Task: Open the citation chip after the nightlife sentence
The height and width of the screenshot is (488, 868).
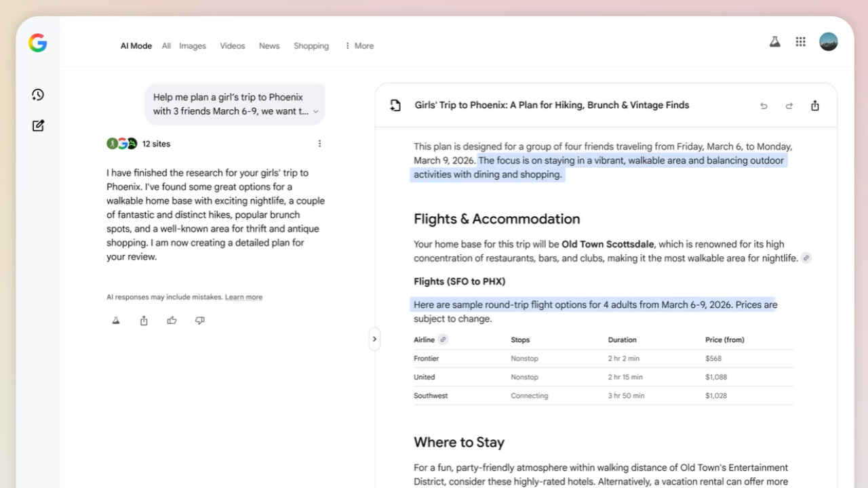Action: (x=806, y=258)
